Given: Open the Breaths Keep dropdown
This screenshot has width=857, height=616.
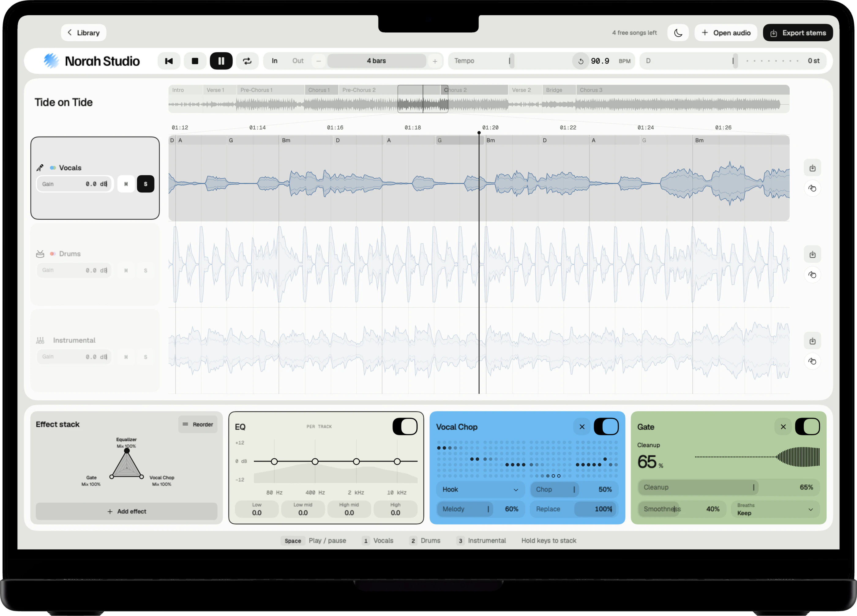Looking at the screenshot, I should click(x=775, y=509).
